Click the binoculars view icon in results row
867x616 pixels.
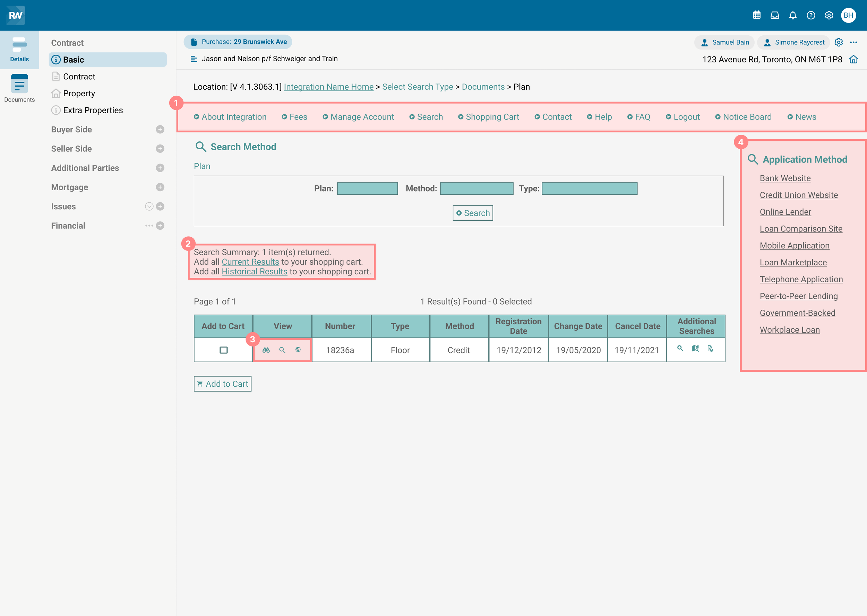(266, 350)
